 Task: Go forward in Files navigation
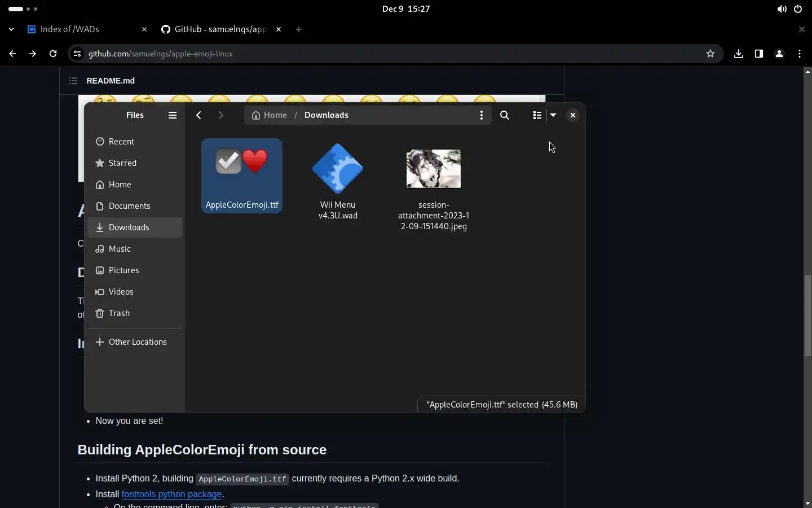[220, 115]
